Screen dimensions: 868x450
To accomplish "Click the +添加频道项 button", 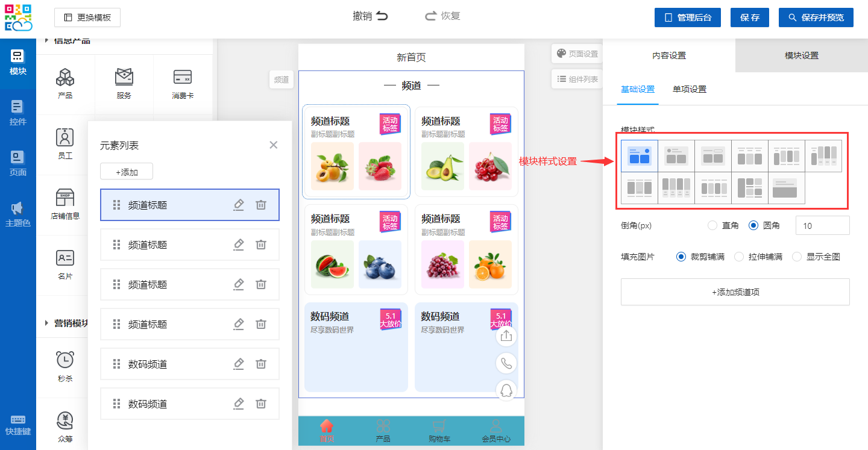I will tap(735, 292).
